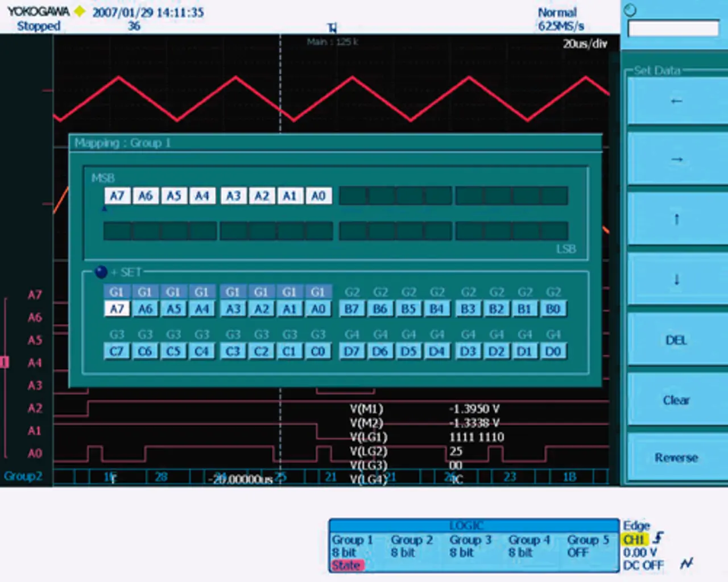Click the rising edge trigger slope icon
The image size is (728, 582).
[658, 538]
